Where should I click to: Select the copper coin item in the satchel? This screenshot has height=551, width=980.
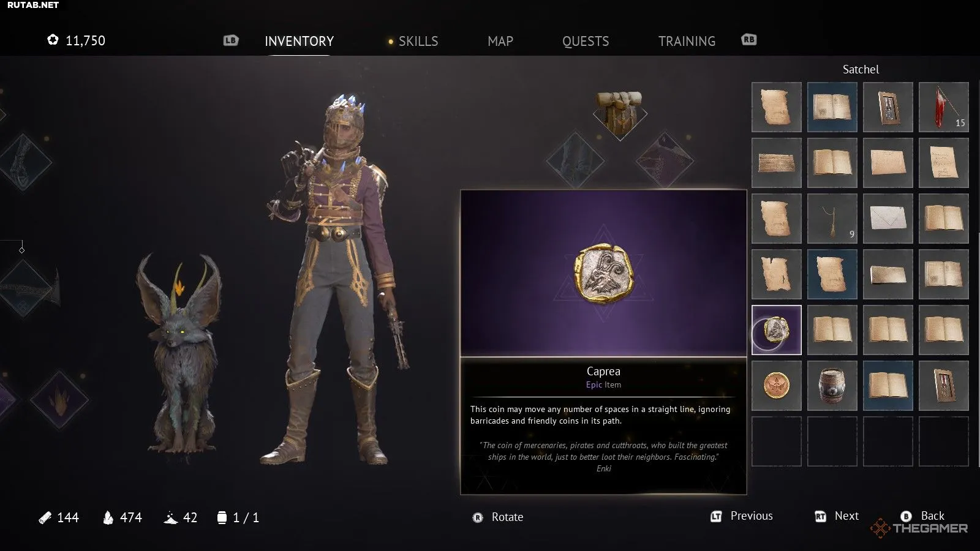[776, 386]
